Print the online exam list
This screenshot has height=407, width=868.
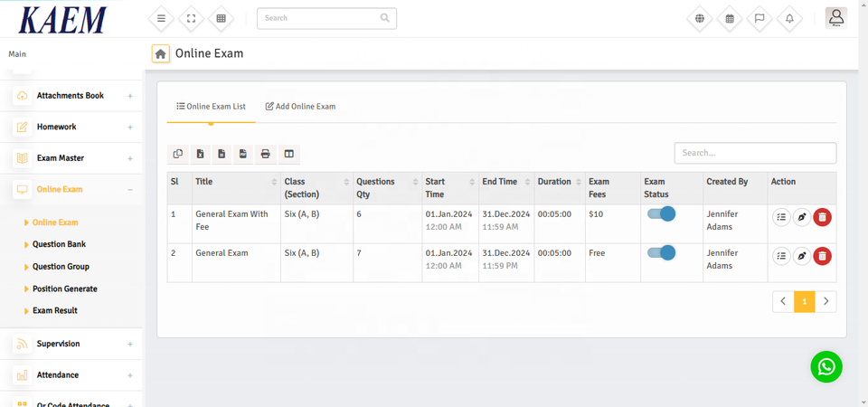(x=265, y=154)
